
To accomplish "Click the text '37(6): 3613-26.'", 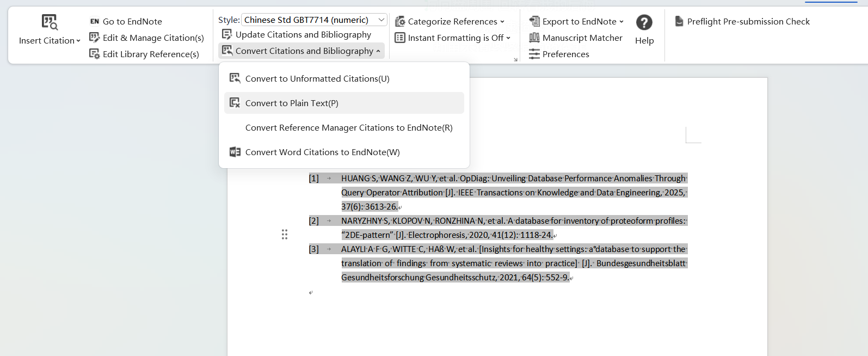I will (370, 207).
